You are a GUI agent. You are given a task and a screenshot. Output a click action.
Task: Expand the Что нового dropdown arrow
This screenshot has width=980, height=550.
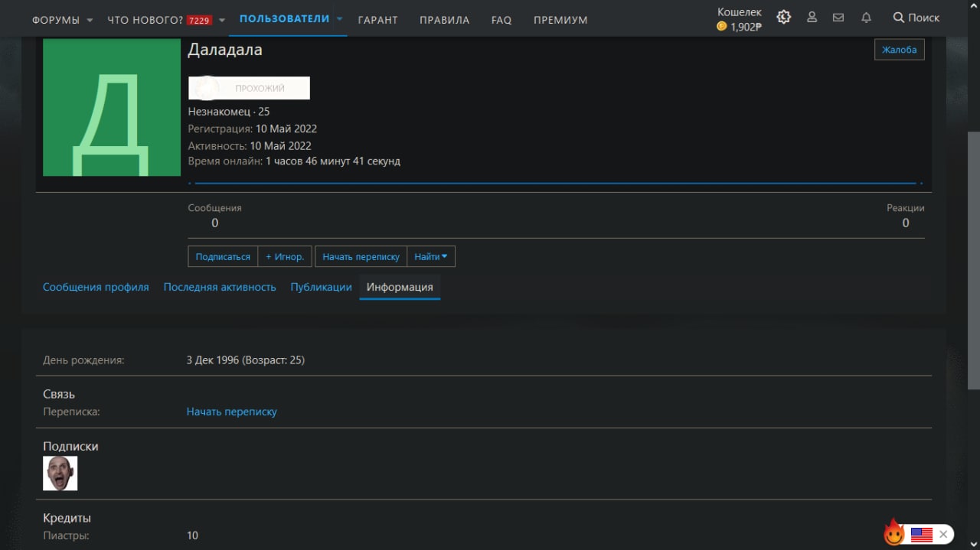(x=222, y=20)
